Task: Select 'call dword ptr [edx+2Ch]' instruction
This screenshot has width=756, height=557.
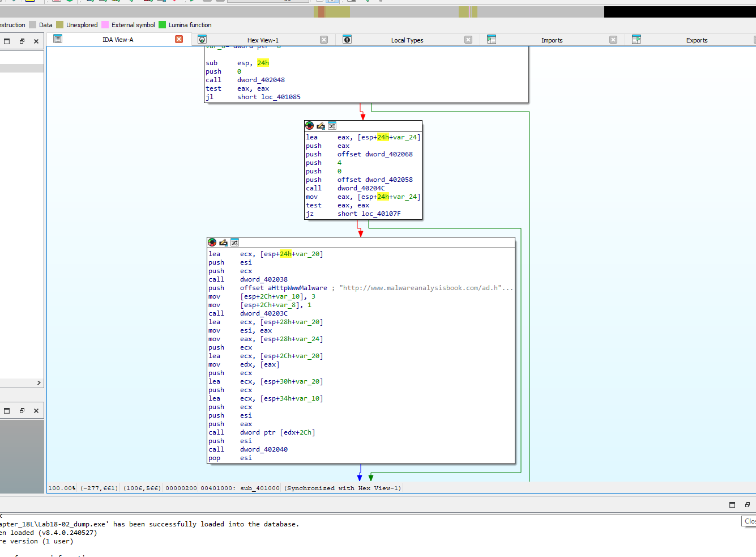Action: click(x=262, y=432)
